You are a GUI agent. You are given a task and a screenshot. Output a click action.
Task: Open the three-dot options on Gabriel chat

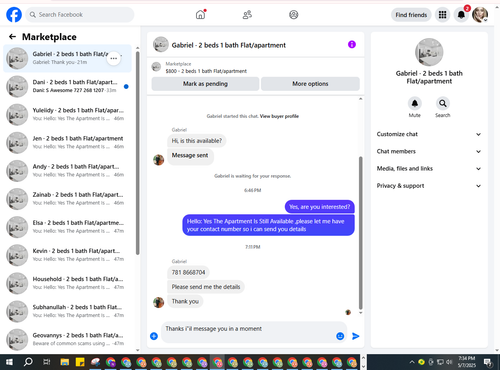click(x=114, y=58)
